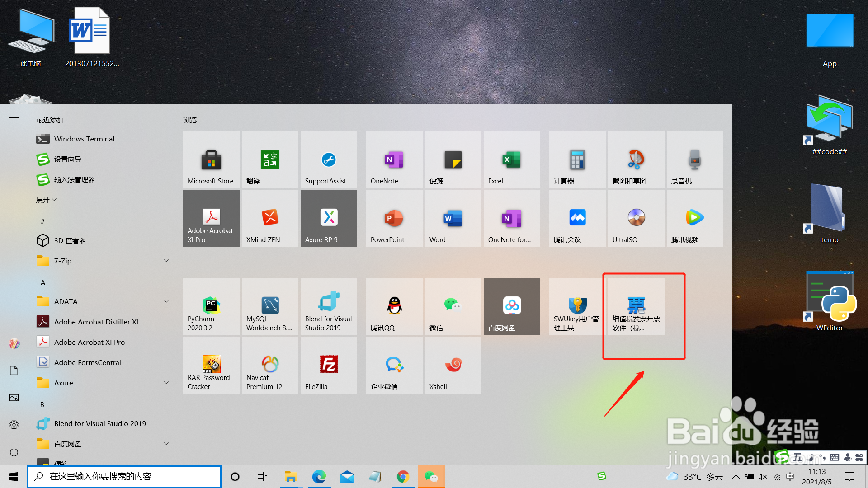868x488 pixels.
Task: Launch the XMind ZEN tile
Action: [x=270, y=218]
